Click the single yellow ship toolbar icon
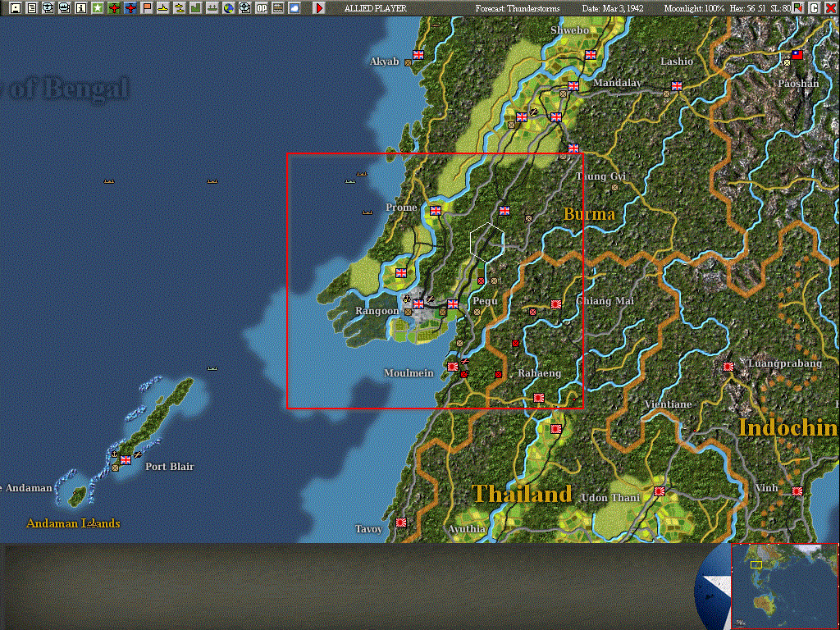The image size is (840, 630). pos(163,8)
